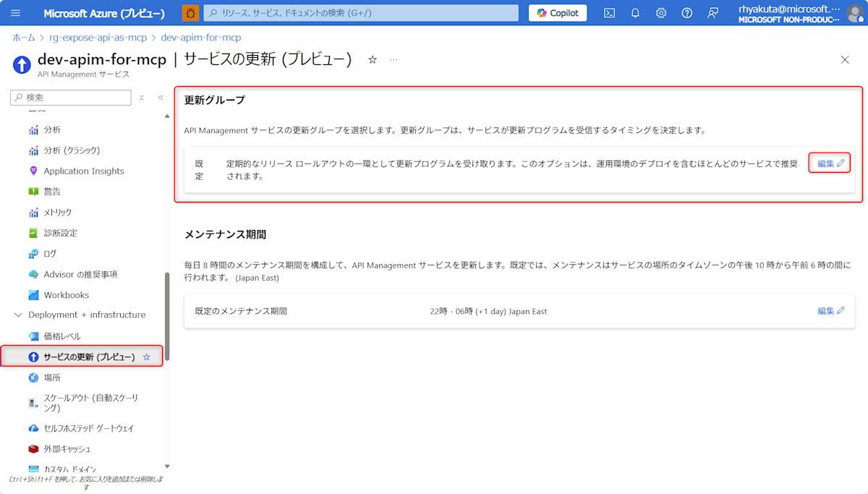Click the 外部キャッシュ red icon
868x494 pixels.
[33, 449]
